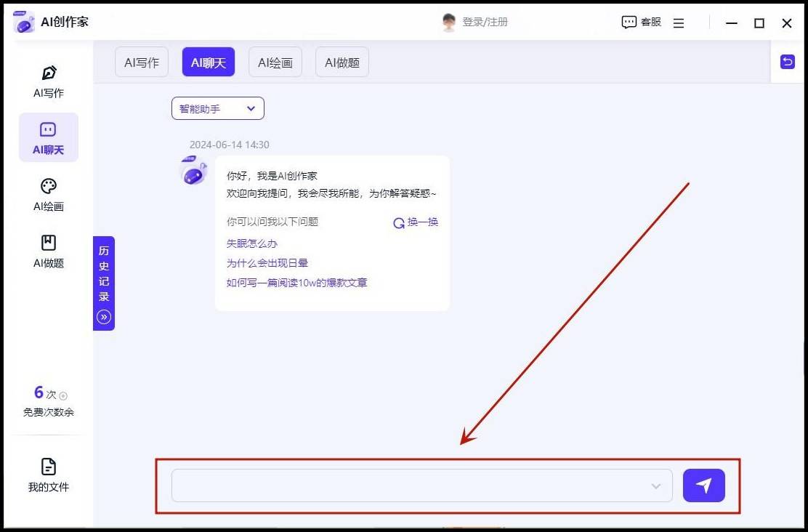Viewport: 808px width, 532px height.
Task: Select the suggested question 失眠怎么办
Action: pos(252,243)
